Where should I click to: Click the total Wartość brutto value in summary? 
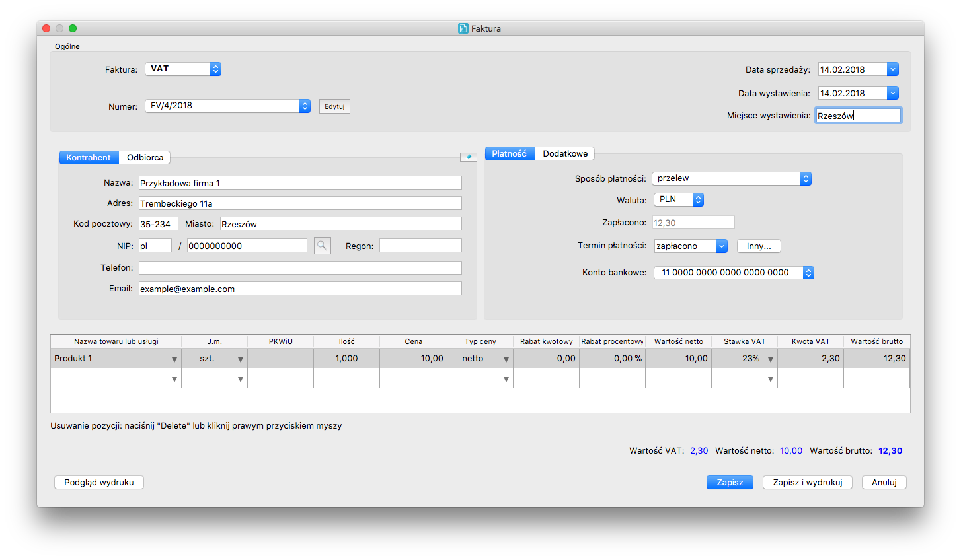[x=890, y=451]
